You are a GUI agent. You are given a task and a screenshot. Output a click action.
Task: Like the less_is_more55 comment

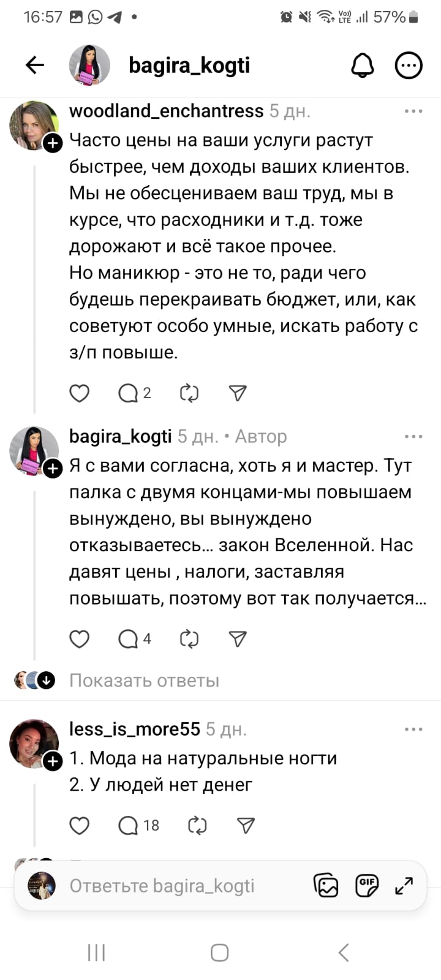click(80, 825)
